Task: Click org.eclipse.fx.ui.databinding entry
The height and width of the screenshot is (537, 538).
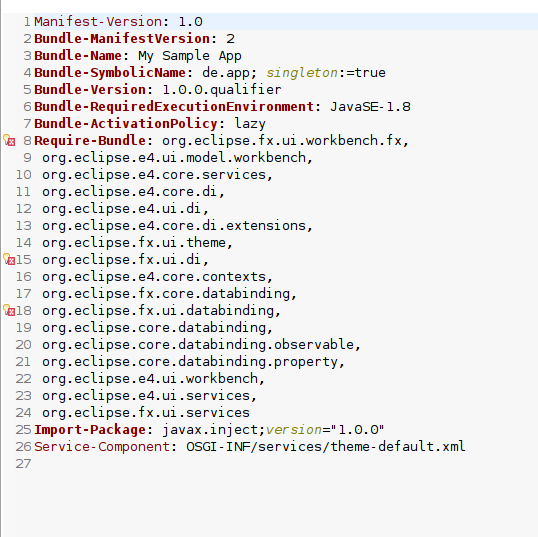Action: (x=157, y=311)
